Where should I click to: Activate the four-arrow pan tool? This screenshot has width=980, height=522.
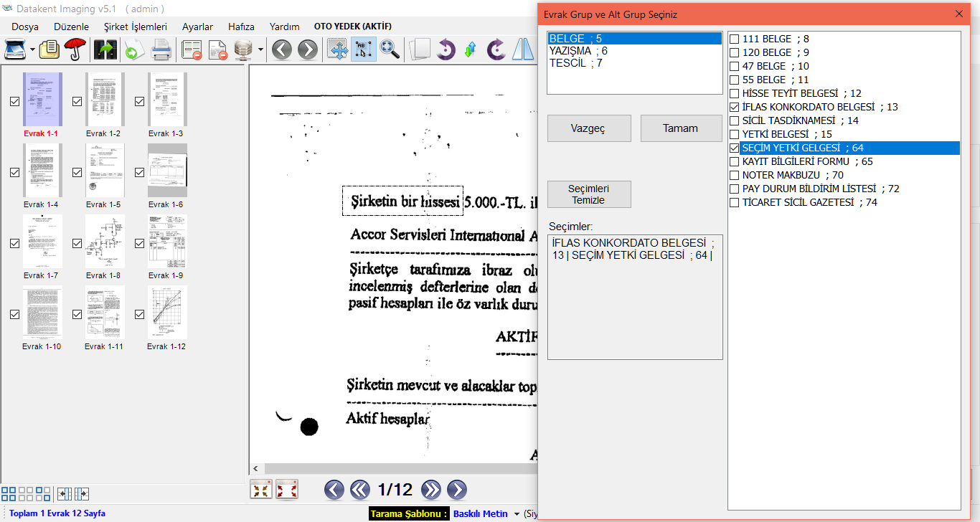[x=338, y=49]
